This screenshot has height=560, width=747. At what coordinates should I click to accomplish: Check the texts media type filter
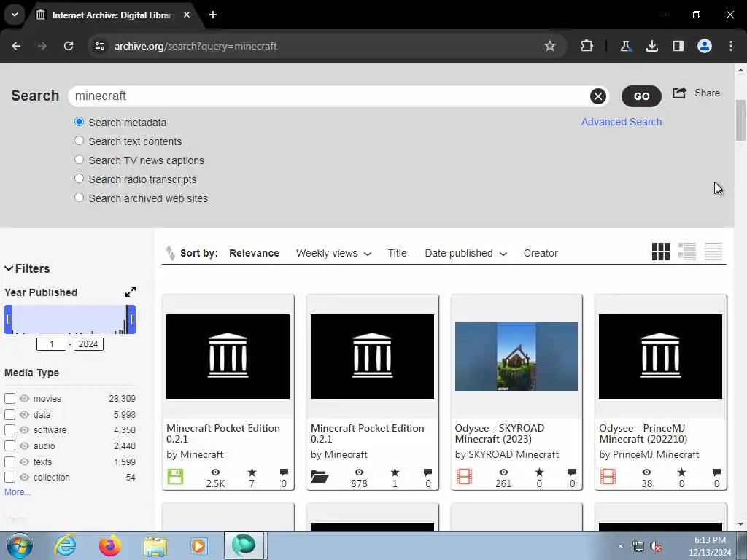[10, 462]
